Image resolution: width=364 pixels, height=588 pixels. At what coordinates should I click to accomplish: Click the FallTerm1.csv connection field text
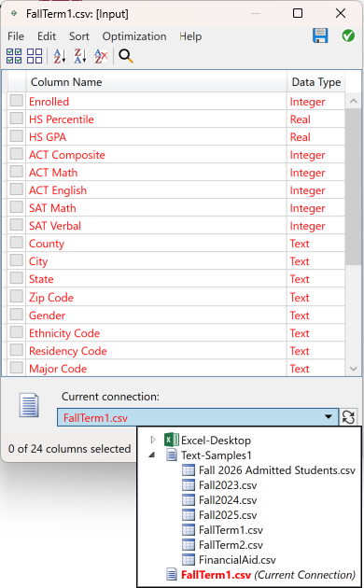coord(95,418)
